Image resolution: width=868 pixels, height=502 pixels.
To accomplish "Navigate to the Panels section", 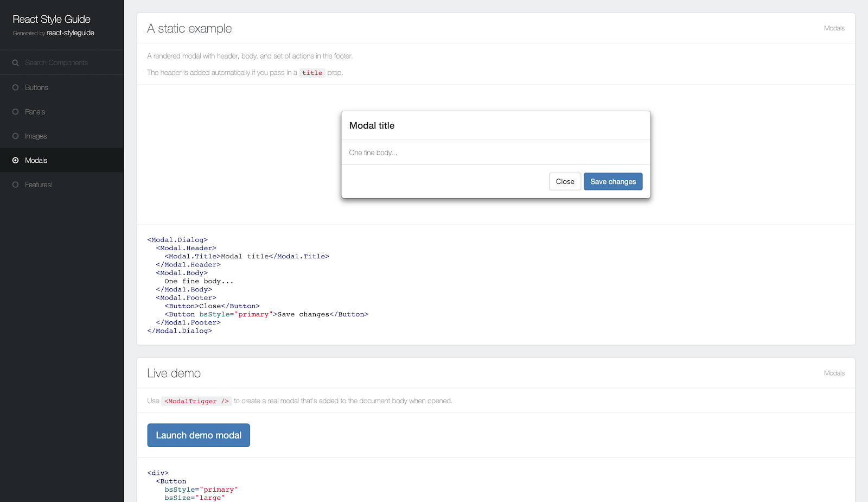I will [x=35, y=112].
